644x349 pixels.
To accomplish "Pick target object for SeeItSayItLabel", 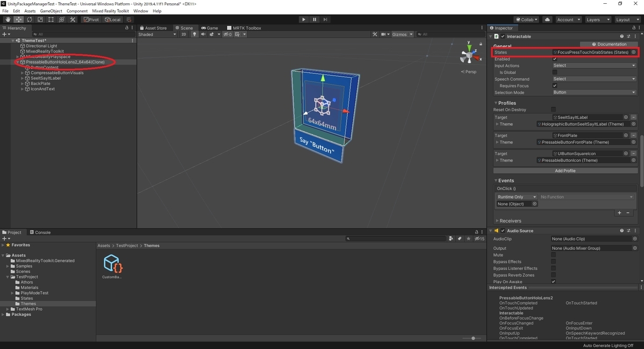I will click(626, 117).
